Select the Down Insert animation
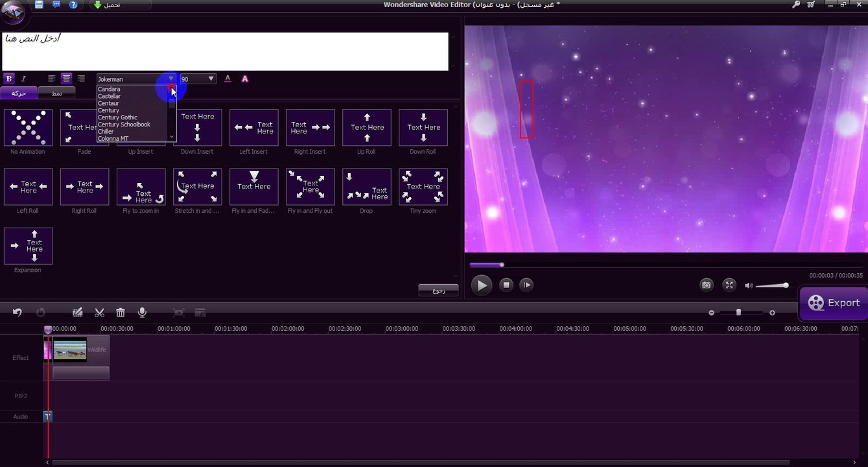 coord(197,127)
